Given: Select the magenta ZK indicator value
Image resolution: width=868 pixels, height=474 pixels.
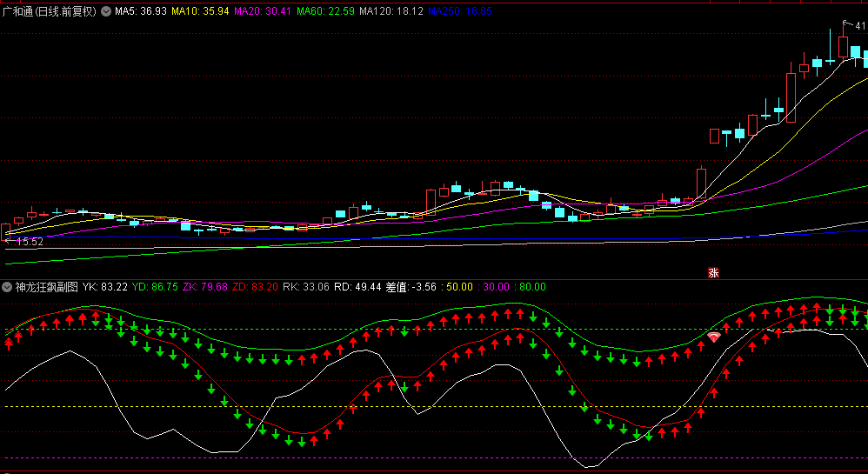Looking at the screenshot, I should [x=205, y=286].
